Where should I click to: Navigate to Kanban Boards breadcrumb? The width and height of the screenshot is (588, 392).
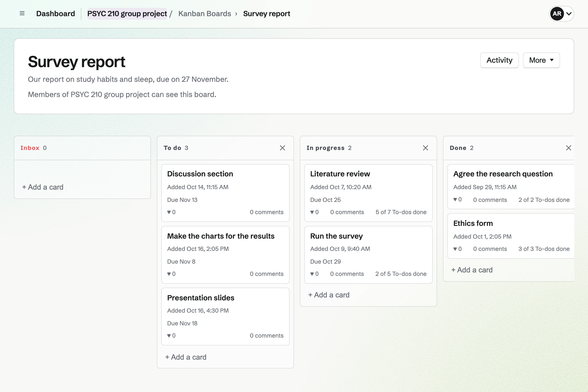tap(205, 13)
